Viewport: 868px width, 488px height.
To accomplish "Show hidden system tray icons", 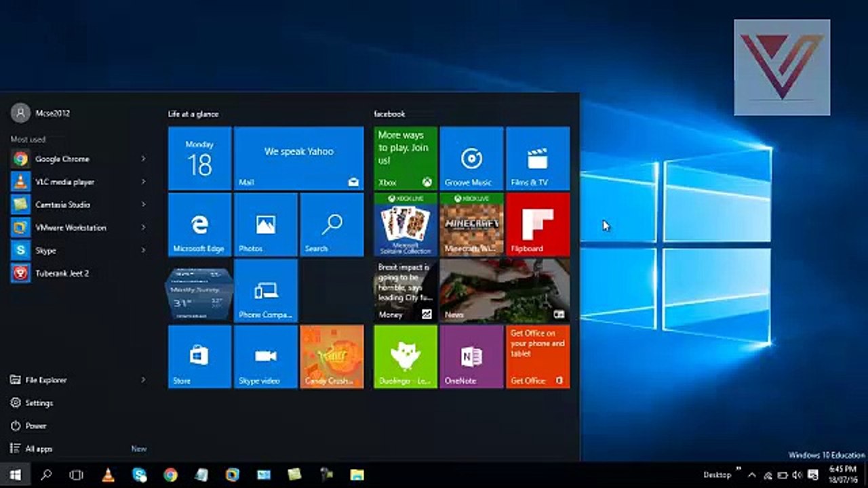I will click(751, 475).
